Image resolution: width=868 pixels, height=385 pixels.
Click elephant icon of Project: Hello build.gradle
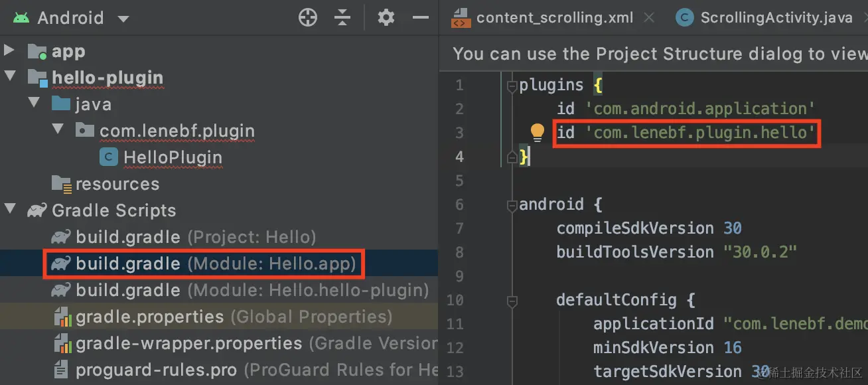61,237
